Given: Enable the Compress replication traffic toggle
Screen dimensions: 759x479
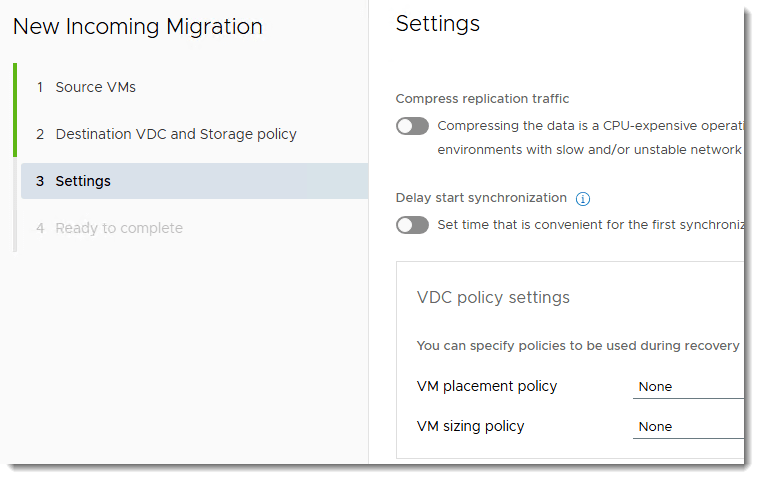Looking at the screenshot, I should 412,126.
